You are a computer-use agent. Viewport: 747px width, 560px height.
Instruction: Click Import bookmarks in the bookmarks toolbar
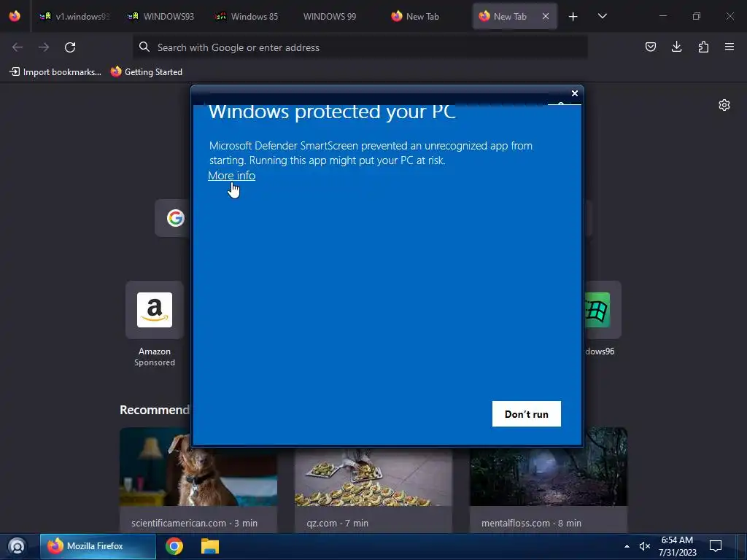[55, 72]
